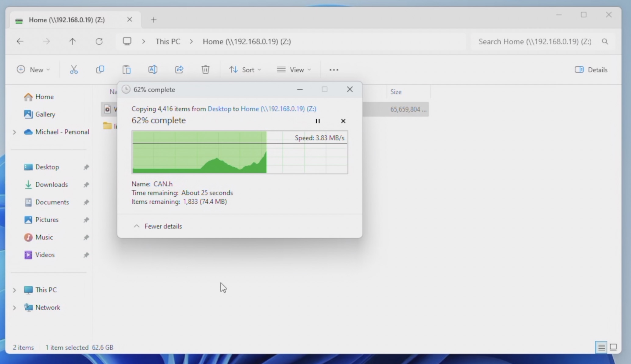
Task: Click the Refresh icon in navigation bar
Action: [99, 41]
